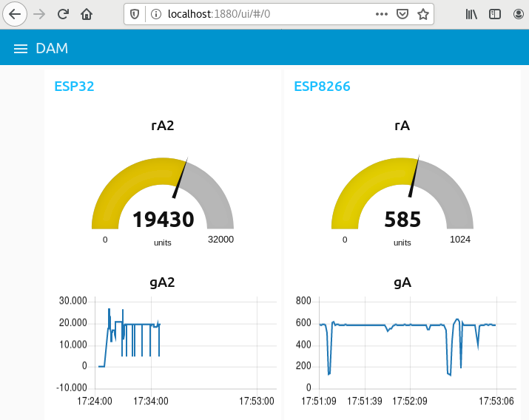Click the gA chart title
Image resolution: width=529 pixels, height=420 pixels.
(402, 282)
